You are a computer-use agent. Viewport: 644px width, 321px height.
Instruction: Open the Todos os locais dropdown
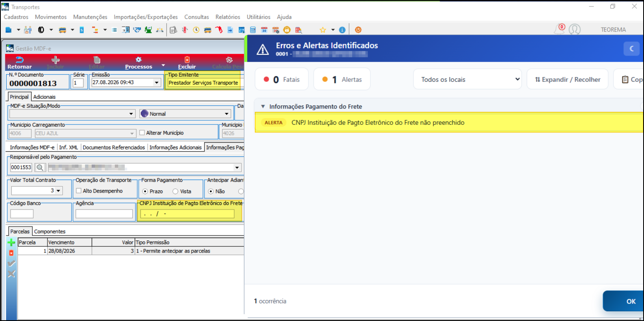(x=468, y=79)
